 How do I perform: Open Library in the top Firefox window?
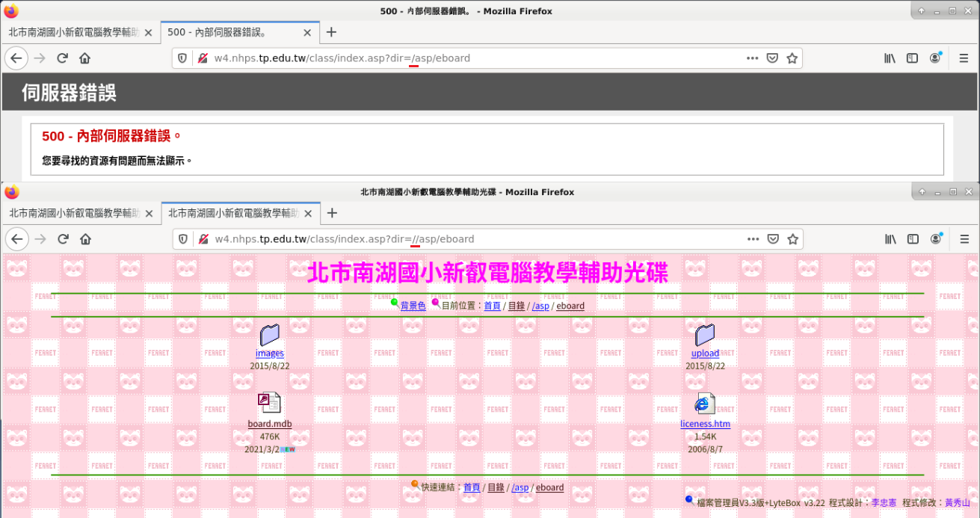pyautogui.click(x=890, y=58)
